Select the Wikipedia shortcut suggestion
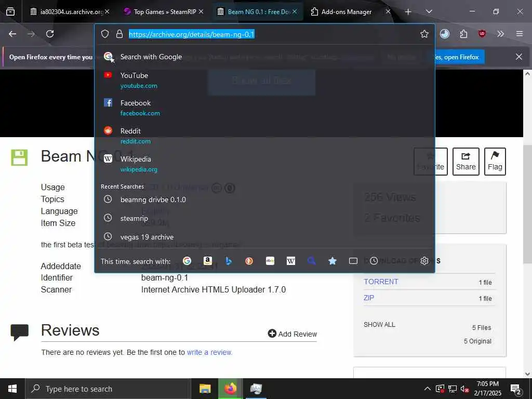Screen dimensions: 532x399 264,164
